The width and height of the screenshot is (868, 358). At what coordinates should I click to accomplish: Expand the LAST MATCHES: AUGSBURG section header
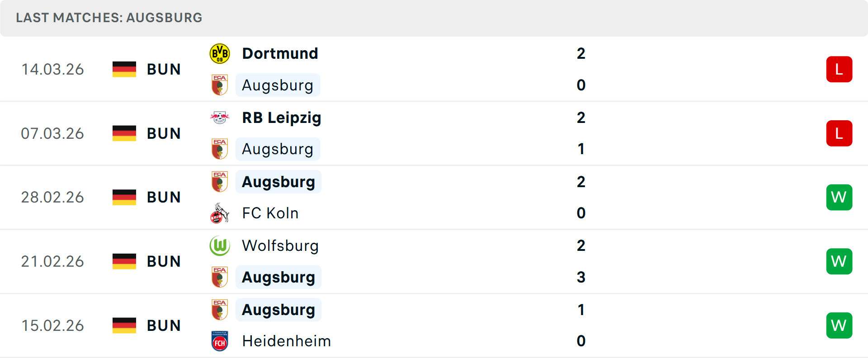108,18
